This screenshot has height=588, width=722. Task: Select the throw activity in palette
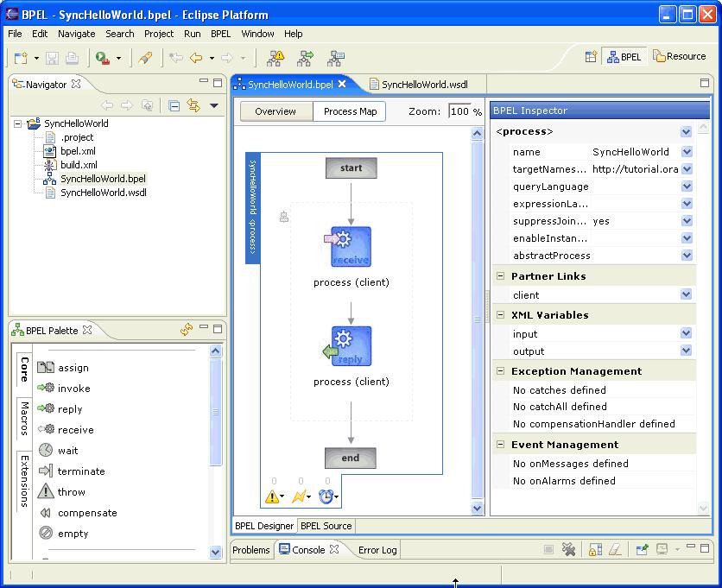pos(61,492)
